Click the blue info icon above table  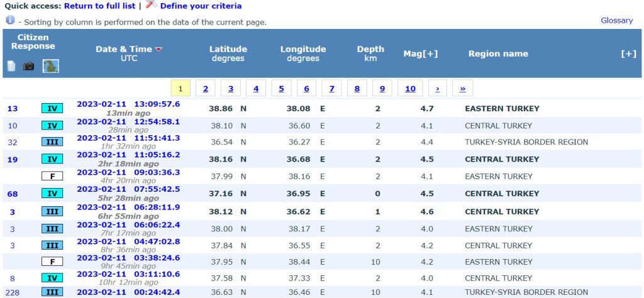pyautogui.click(x=10, y=21)
